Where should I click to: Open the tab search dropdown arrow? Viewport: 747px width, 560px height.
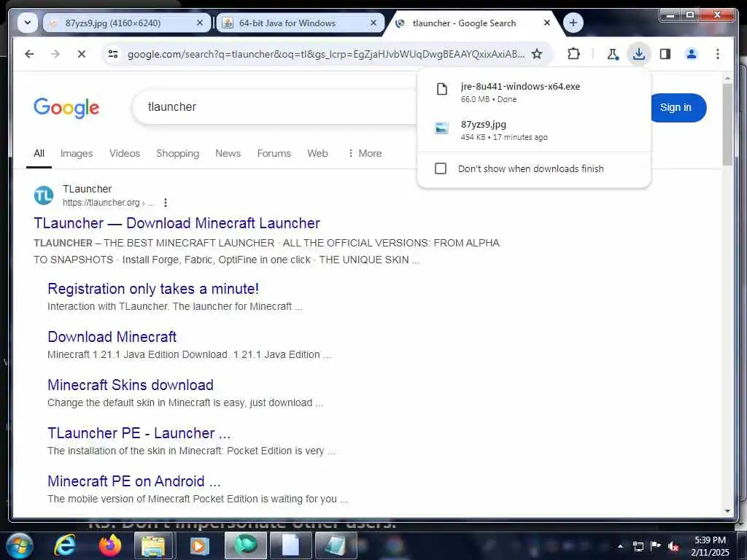28,23
